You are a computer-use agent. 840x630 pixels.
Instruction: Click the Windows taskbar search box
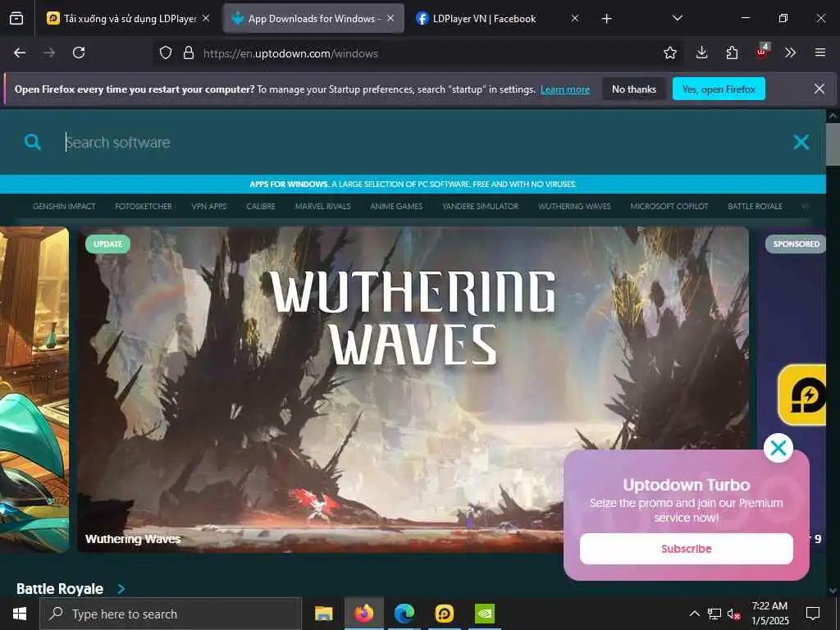click(x=171, y=614)
